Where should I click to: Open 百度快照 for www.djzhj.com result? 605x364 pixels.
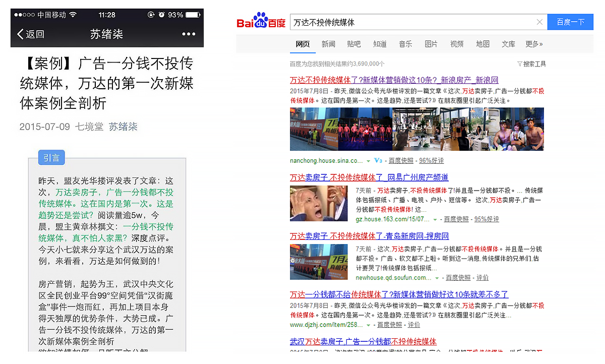[390, 325]
